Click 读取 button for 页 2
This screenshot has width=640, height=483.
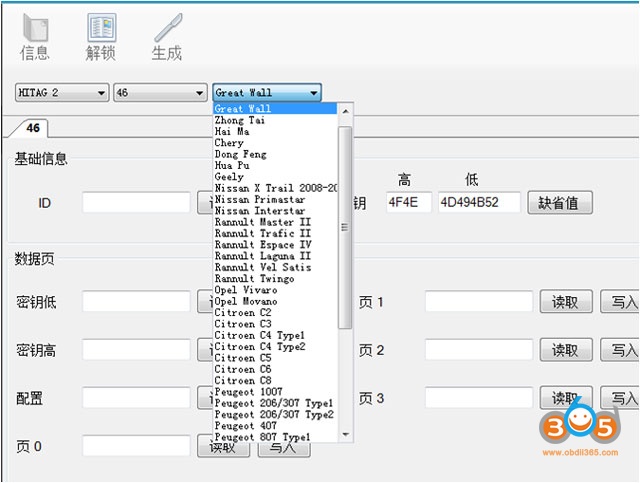pyautogui.click(x=566, y=350)
